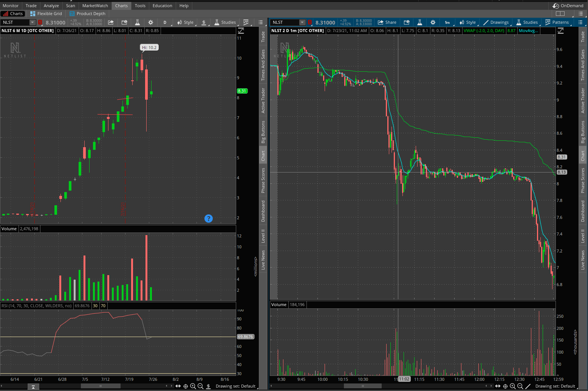Open right chart symbol dropdown arrow
This screenshot has height=391, width=588.
pyautogui.click(x=302, y=22)
